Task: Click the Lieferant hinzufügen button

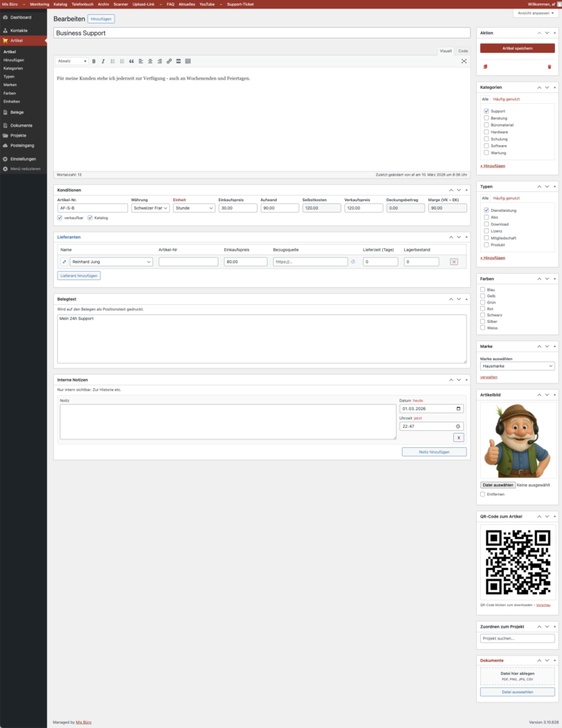Action: (79, 275)
